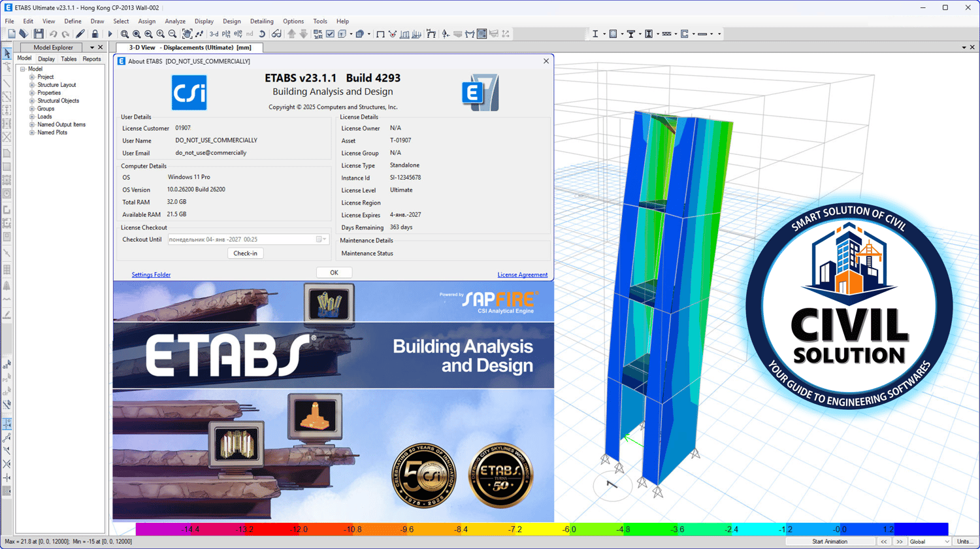980x549 pixels.
Task: Open the Detailing menu
Action: pos(262,22)
